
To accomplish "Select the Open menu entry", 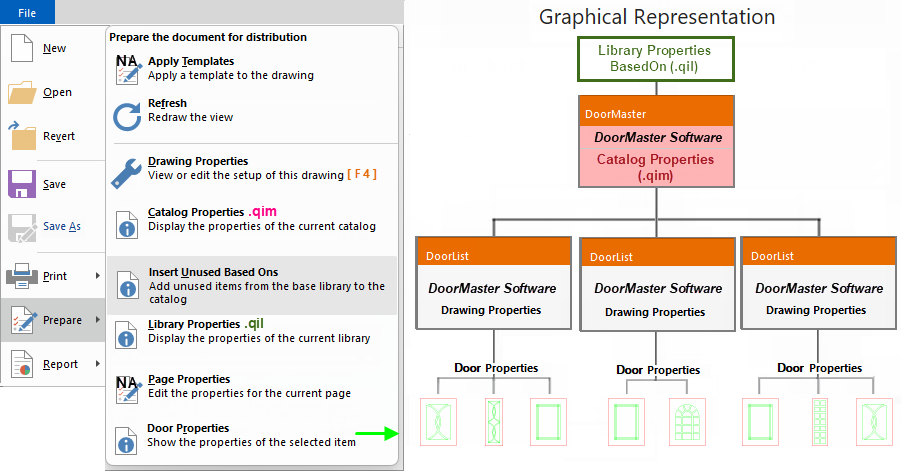I will point(57,92).
